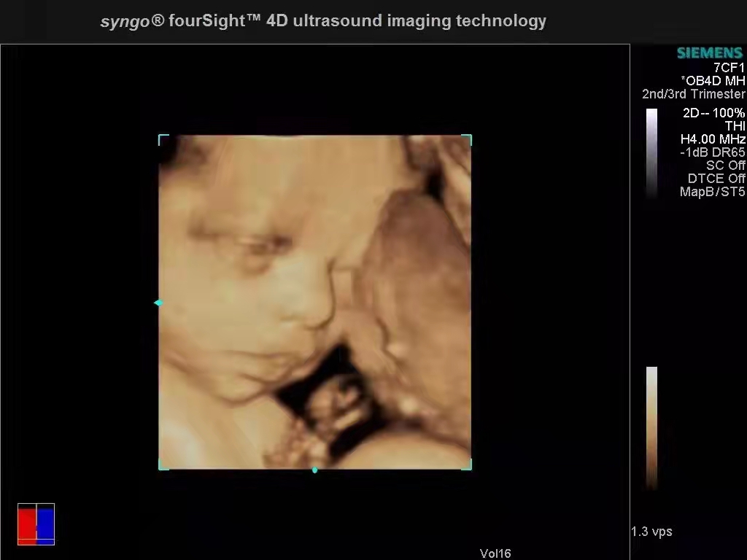Click the sepia tint color map bar
747x560 pixels.
click(651, 427)
